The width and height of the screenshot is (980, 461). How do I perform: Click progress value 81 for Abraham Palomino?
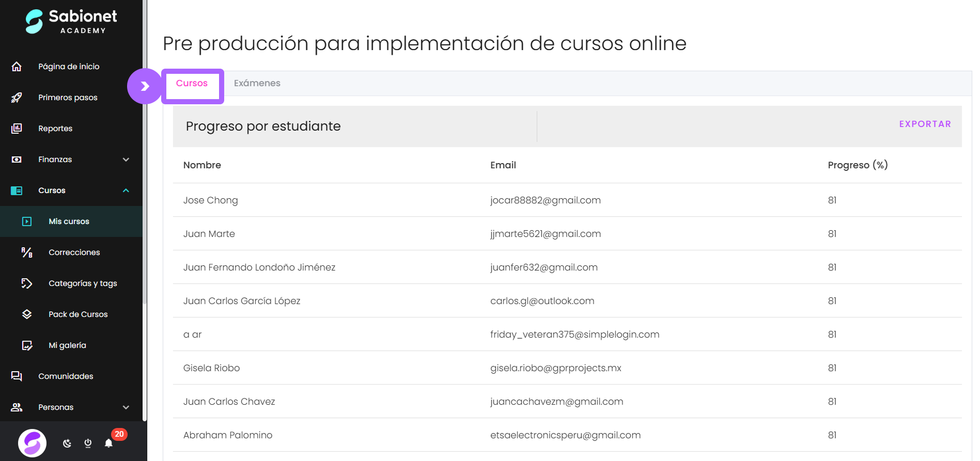832,435
